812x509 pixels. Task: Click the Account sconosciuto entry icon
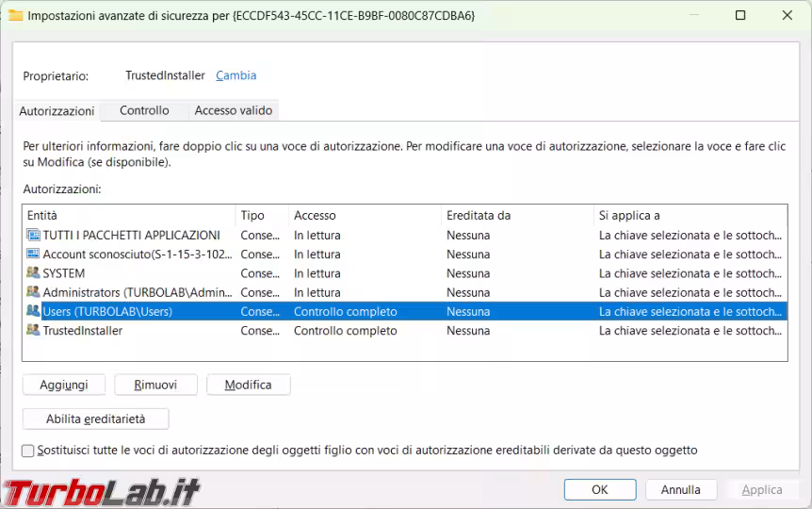coord(34,254)
